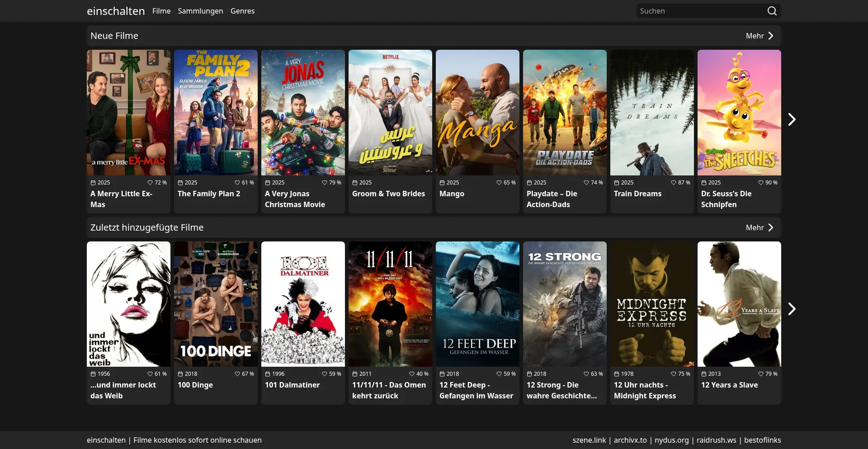Open A Very Jonas Christmas Movie poster
This screenshot has width=868, height=449.
pyautogui.click(x=303, y=113)
